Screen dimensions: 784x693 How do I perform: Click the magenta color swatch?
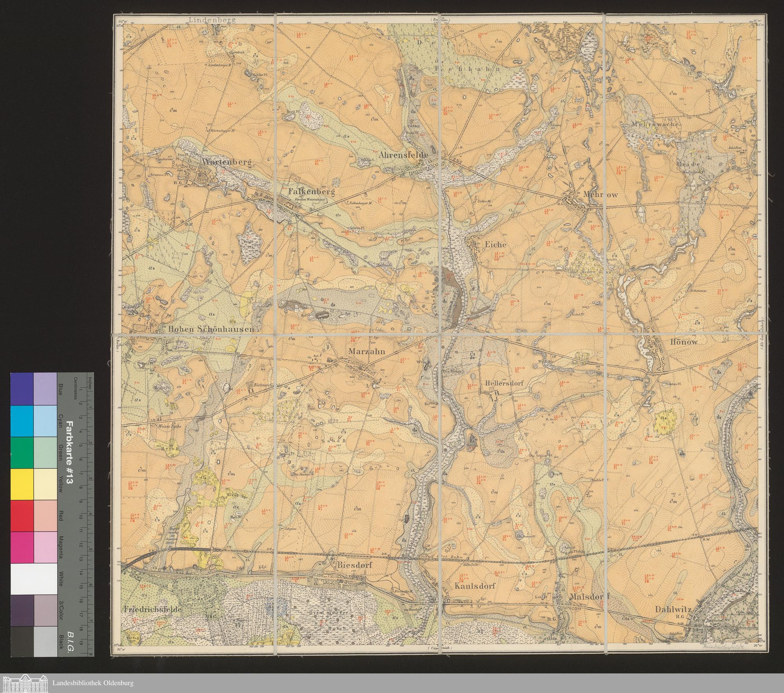[22, 548]
